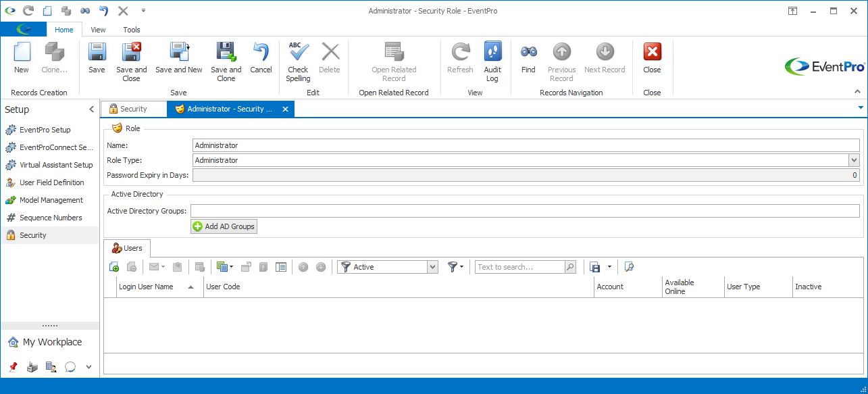Collapse the ribbon with the up chevron
Image resolution: width=868 pixels, height=394 pixels.
point(857,91)
